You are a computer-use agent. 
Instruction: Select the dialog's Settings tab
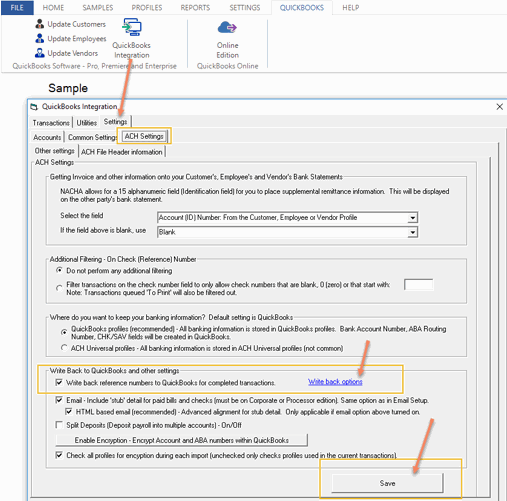(115, 122)
